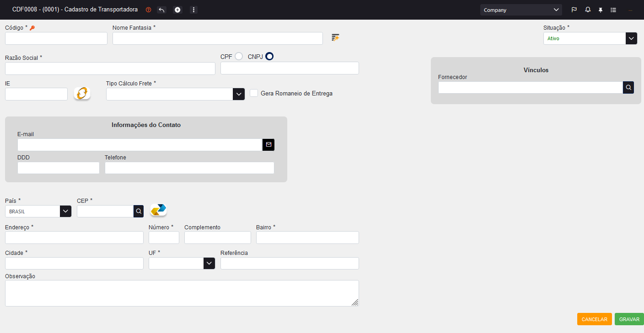The width and height of the screenshot is (644, 333).
Task: Click the DDD input field
Action: click(x=59, y=168)
